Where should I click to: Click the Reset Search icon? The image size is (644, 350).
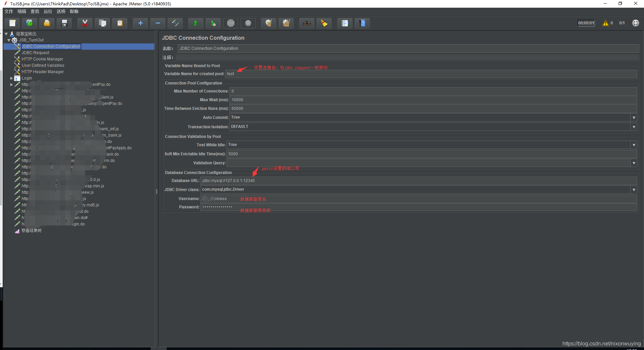[x=324, y=23]
